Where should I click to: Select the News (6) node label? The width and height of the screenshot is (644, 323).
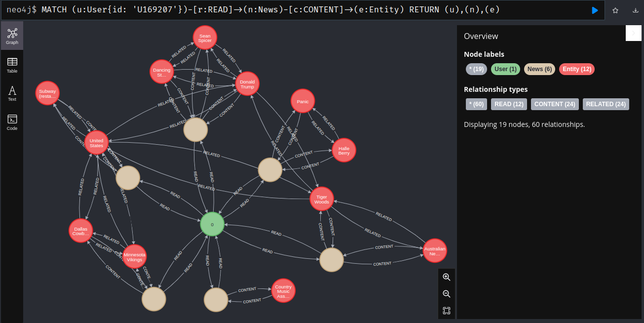click(539, 69)
